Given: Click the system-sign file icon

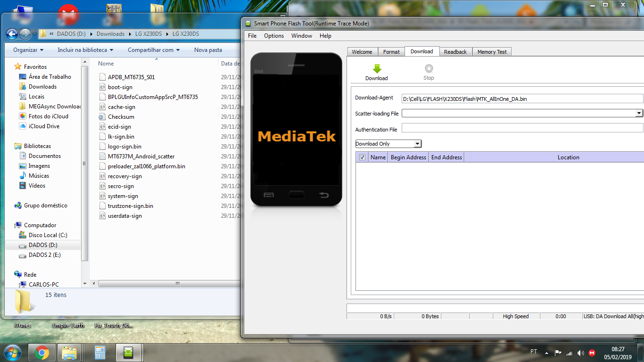Looking at the screenshot, I should point(103,196).
